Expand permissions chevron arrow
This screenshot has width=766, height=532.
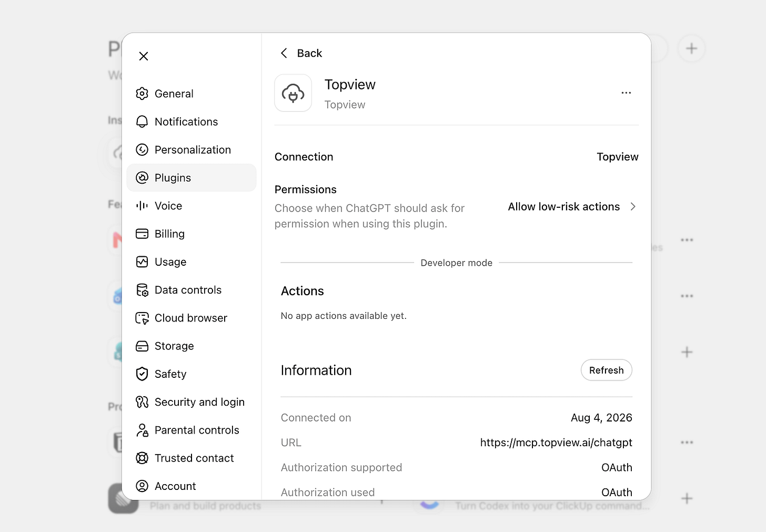tap(633, 207)
